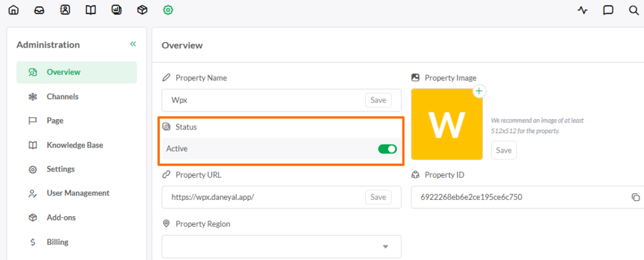Copy the Property ID to clipboard
The width and height of the screenshot is (644, 260).
click(x=635, y=197)
